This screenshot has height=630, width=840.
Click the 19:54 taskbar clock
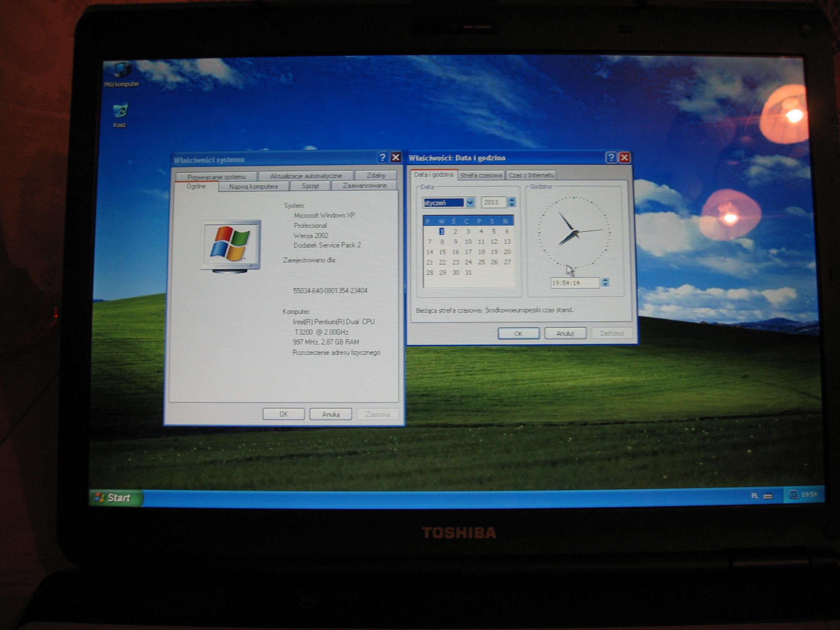[x=809, y=494]
